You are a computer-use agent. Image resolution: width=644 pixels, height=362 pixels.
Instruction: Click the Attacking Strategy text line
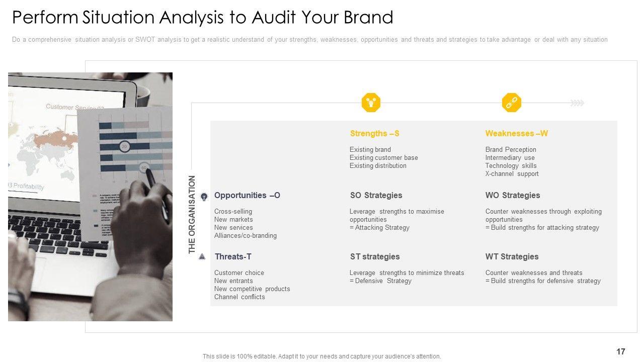[380, 228]
